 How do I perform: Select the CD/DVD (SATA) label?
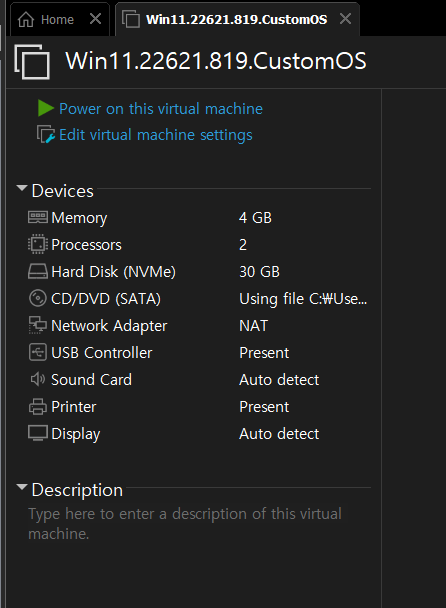[x=106, y=299]
